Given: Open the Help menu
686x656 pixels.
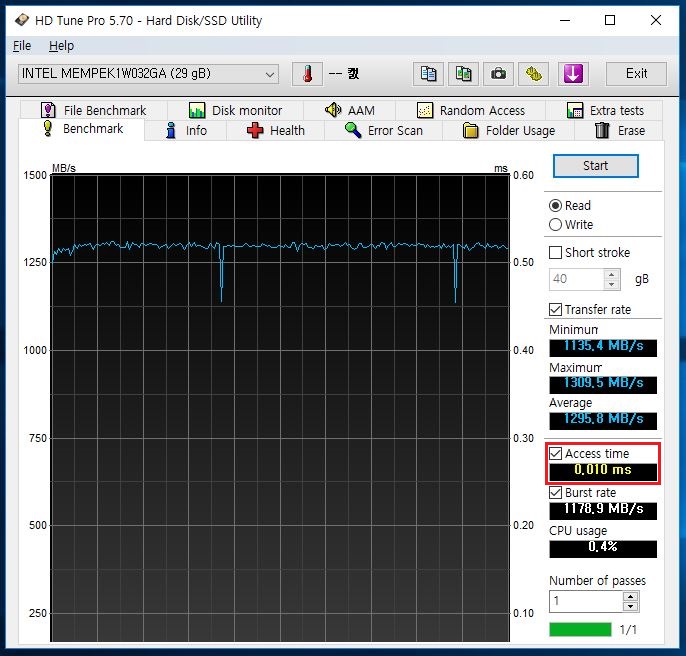Looking at the screenshot, I should point(61,46).
